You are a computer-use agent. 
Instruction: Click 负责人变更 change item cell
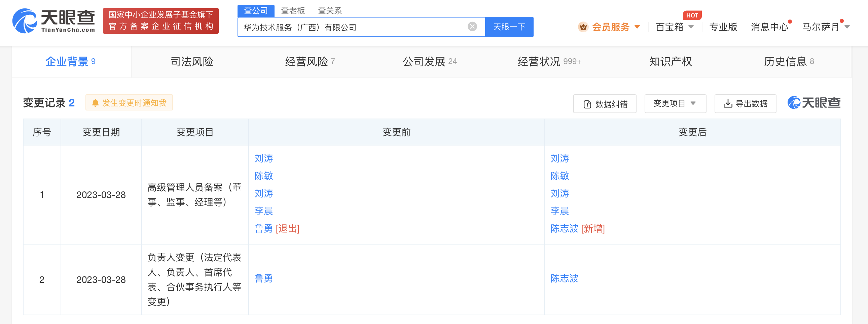point(194,280)
